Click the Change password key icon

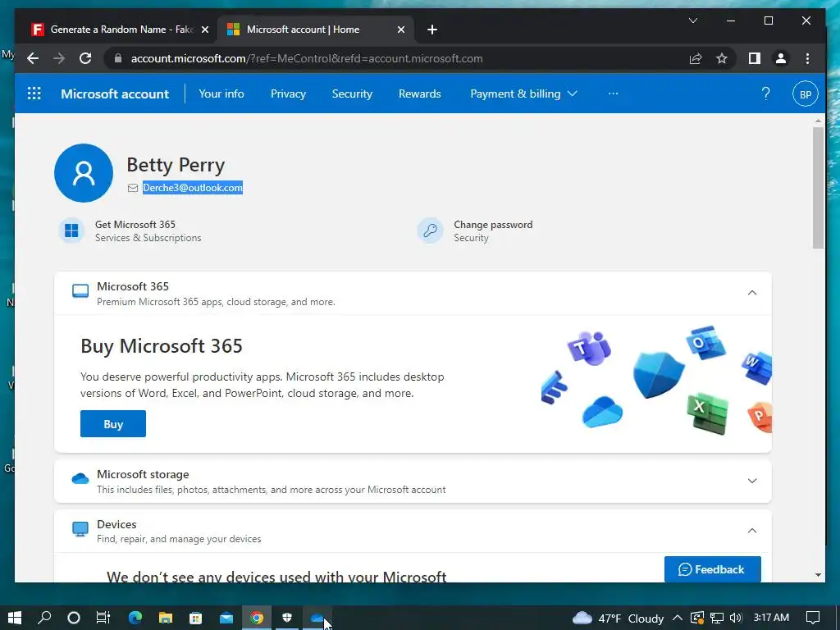point(430,231)
